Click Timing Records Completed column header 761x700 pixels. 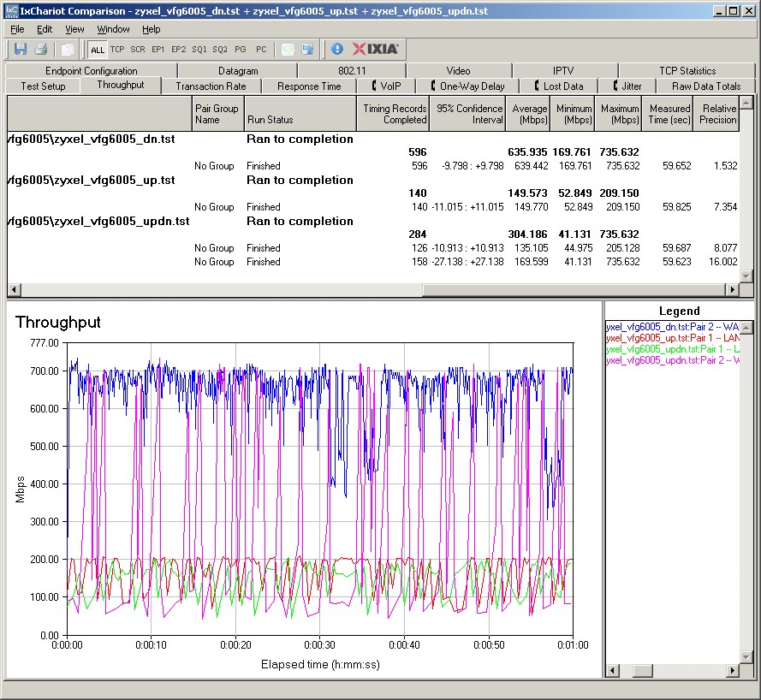coord(393,114)
